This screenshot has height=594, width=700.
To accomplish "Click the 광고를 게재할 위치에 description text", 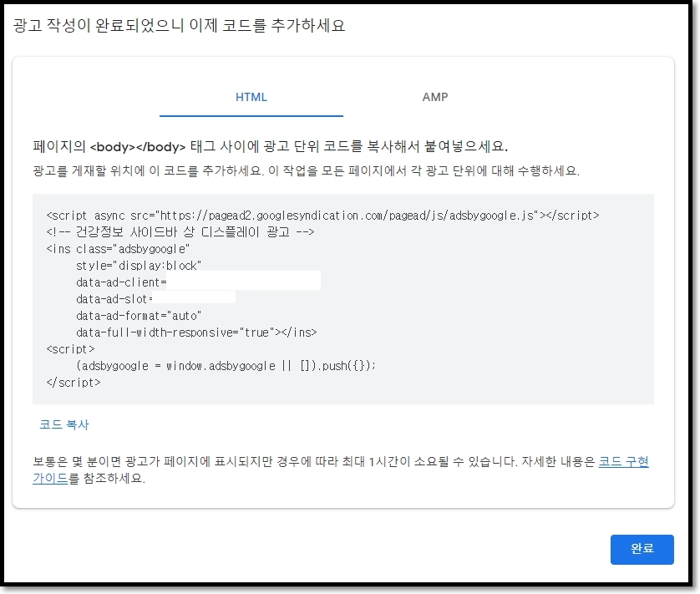I will (x=306, y=170).
